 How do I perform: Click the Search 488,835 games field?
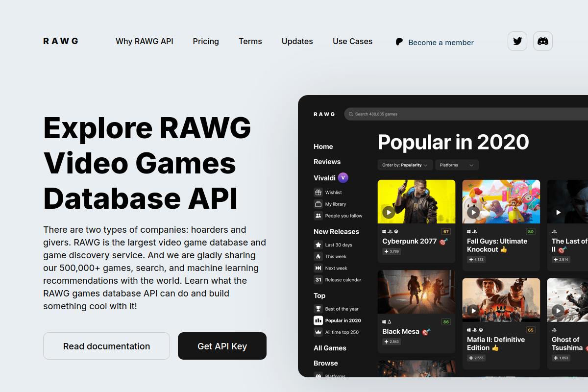pos(466,114)
